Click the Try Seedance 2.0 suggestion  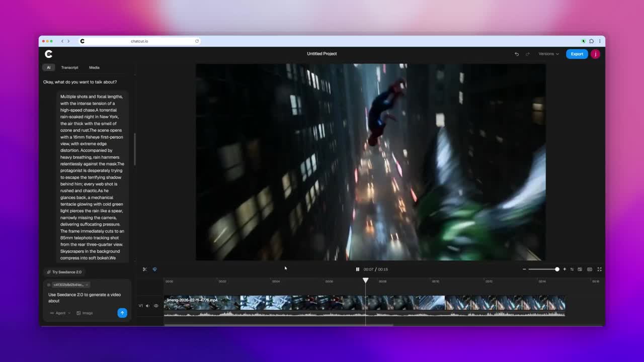pos(64,272)
